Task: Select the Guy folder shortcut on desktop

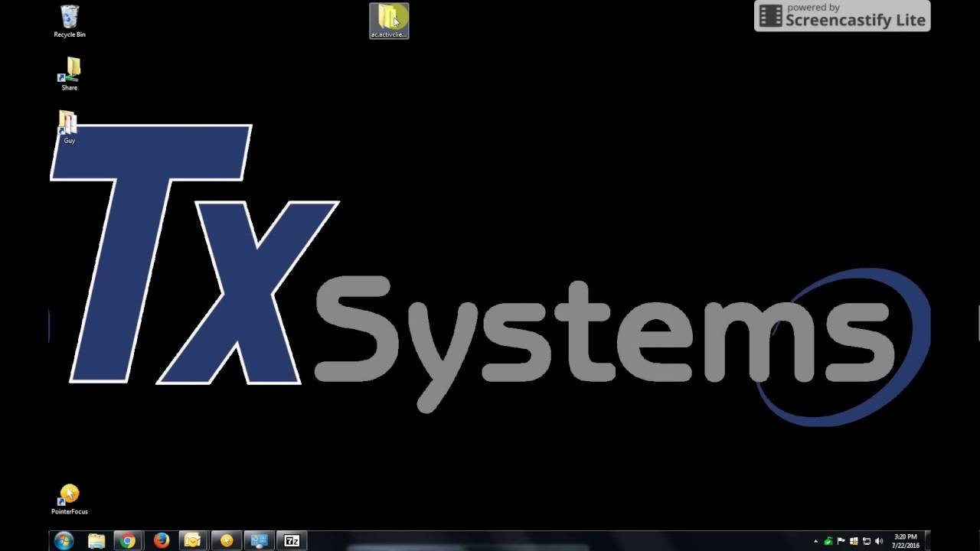Action: 69,128
